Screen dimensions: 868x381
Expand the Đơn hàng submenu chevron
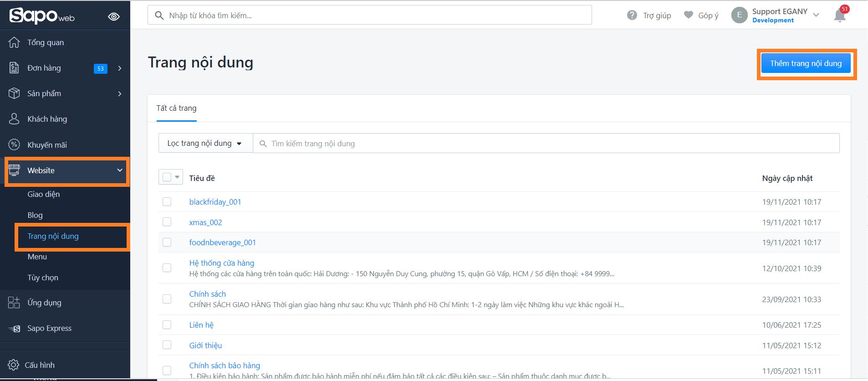[120, 68]
